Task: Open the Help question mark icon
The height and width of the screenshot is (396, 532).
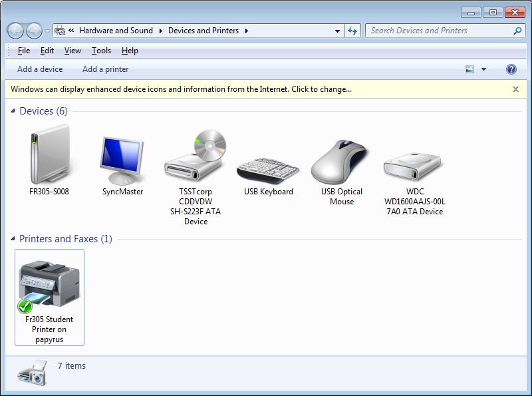Action: coord(511,69)
